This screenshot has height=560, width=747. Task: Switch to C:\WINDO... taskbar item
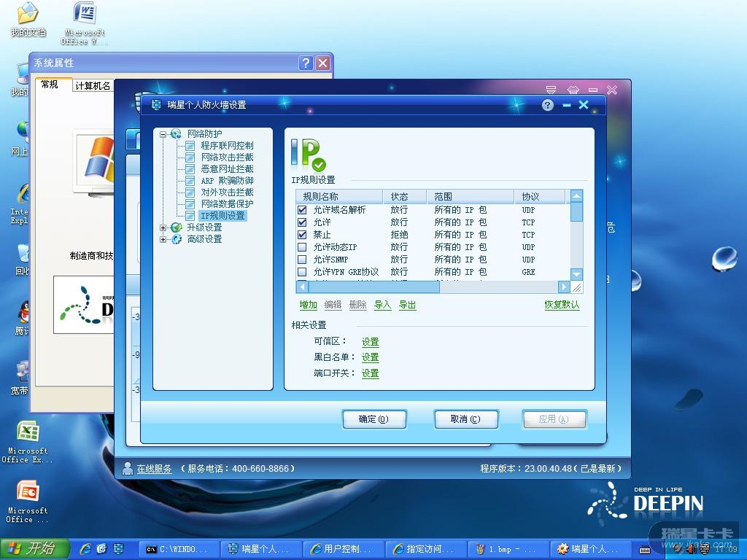tap(178, 550)
